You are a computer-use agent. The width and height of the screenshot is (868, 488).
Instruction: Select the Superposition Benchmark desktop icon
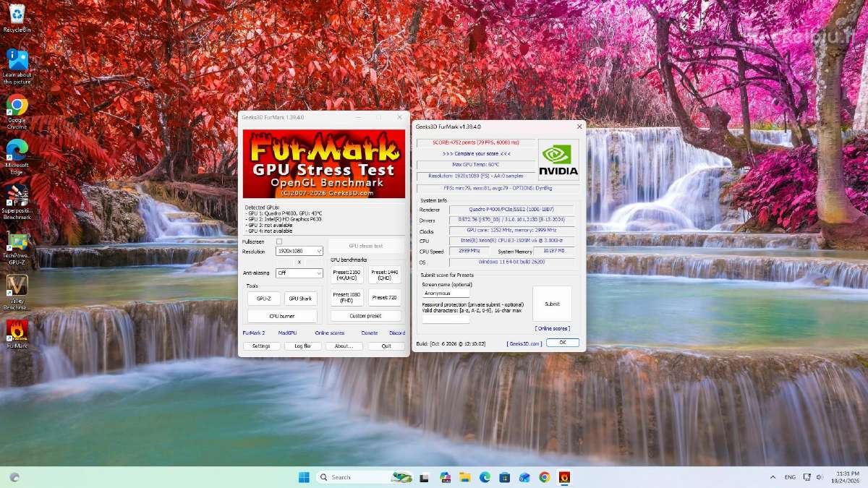(17, 201)
